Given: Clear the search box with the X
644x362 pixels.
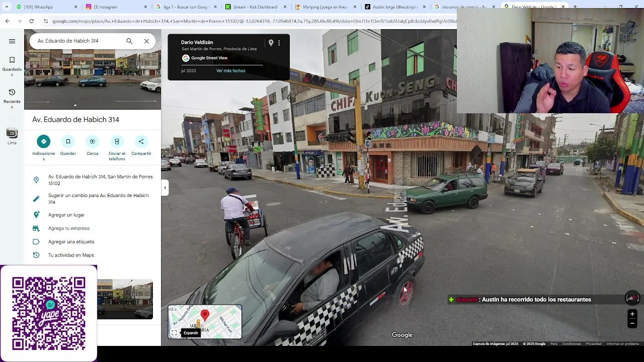Looking at the screenshot, I should [x=146, y=41].
